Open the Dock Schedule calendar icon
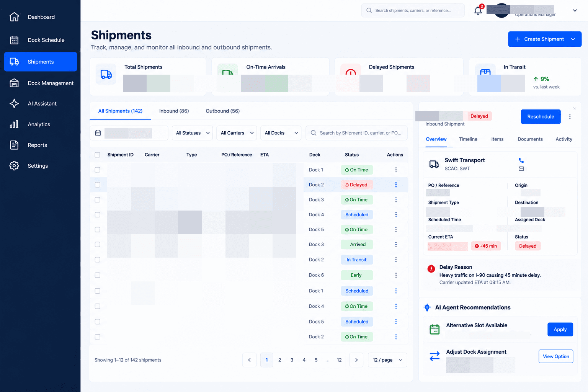 coord(14,40)
